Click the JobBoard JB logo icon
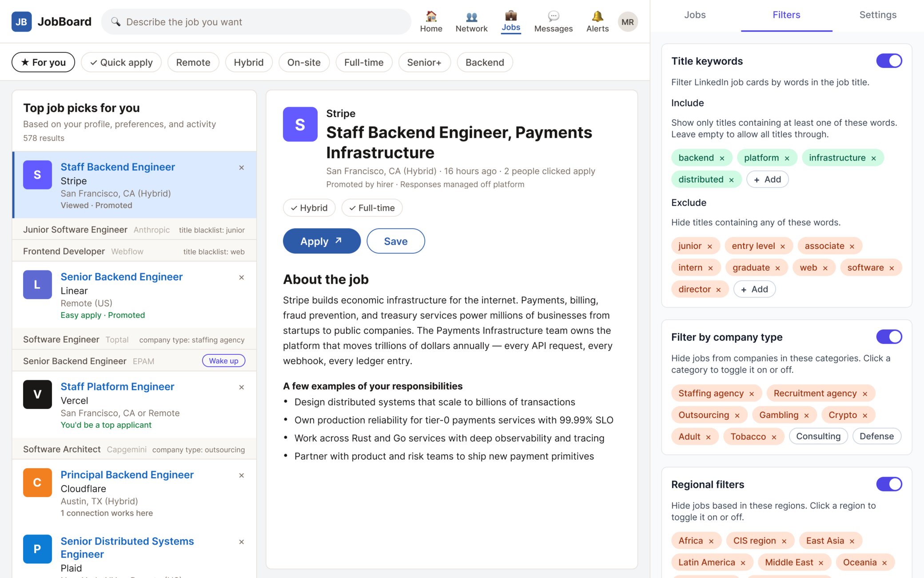The width and height of the screenshot is (924, 578). click(21, 21)
